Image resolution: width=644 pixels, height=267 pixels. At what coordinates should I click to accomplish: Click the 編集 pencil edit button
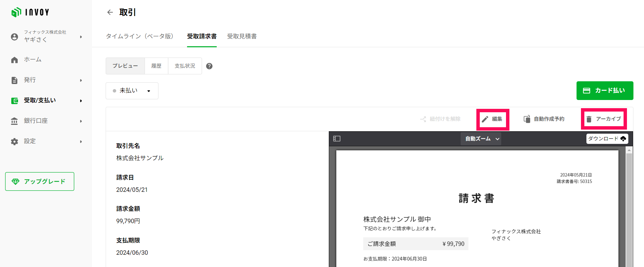point(492,119)
